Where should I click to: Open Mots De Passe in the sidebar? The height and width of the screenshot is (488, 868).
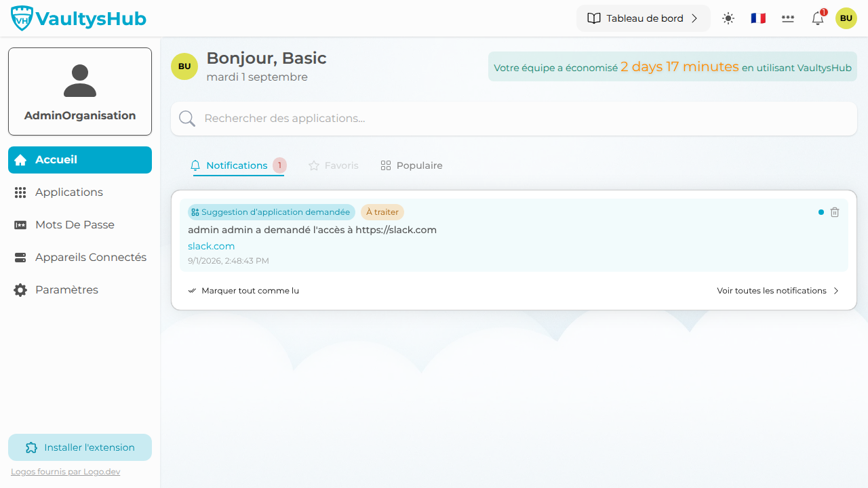[x=80, y=225]
